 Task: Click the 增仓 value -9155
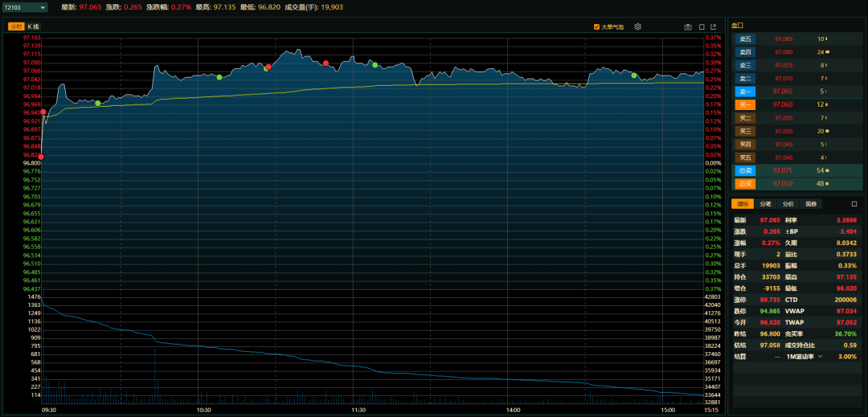click(x=772, y=288)
